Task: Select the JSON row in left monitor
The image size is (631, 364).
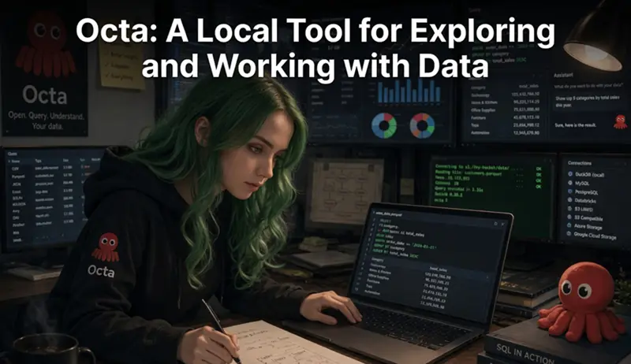Action: tap(48, 184)
